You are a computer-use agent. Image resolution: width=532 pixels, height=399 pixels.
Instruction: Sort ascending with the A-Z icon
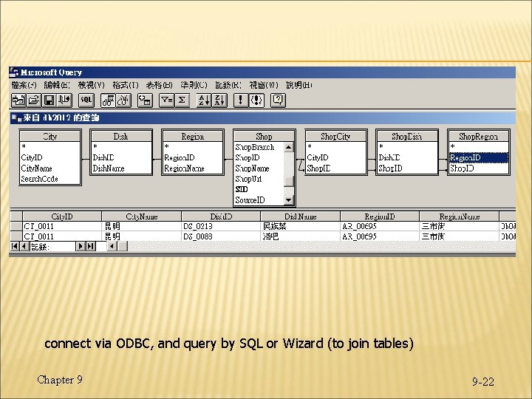[x=204, y=100]
